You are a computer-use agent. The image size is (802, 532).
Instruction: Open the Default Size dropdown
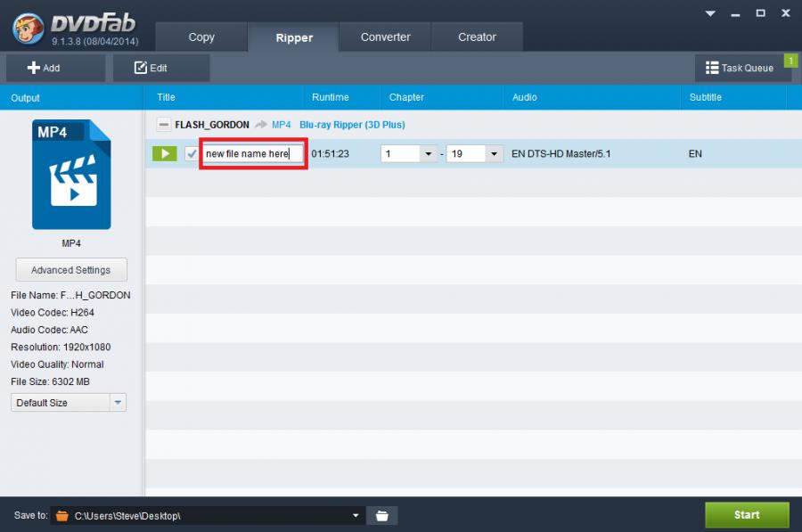pos(69,403)
